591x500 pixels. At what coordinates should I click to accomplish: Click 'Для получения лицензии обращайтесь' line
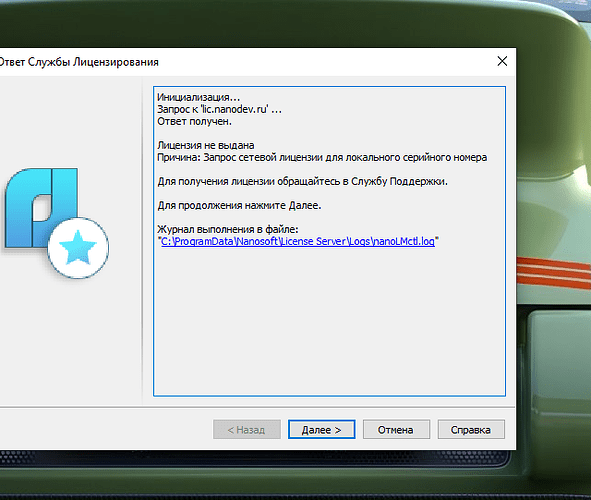[303, 181]
